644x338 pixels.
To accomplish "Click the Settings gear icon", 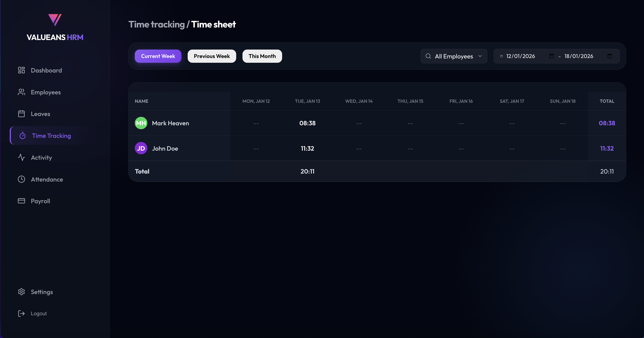I will [21, 292].
